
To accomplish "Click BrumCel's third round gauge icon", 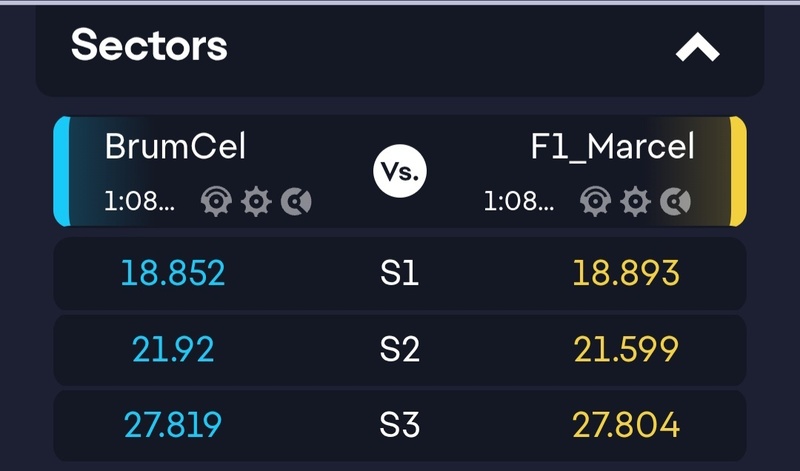I will point(296,201).
